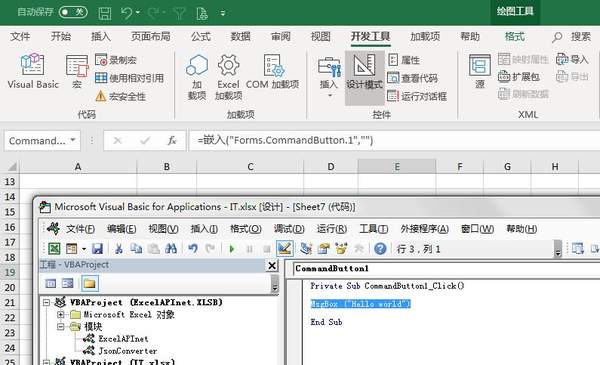Open COM Add-ins (COM 加载项)
Viewport: 600px width, 365px height.
[x=272, y=72]
